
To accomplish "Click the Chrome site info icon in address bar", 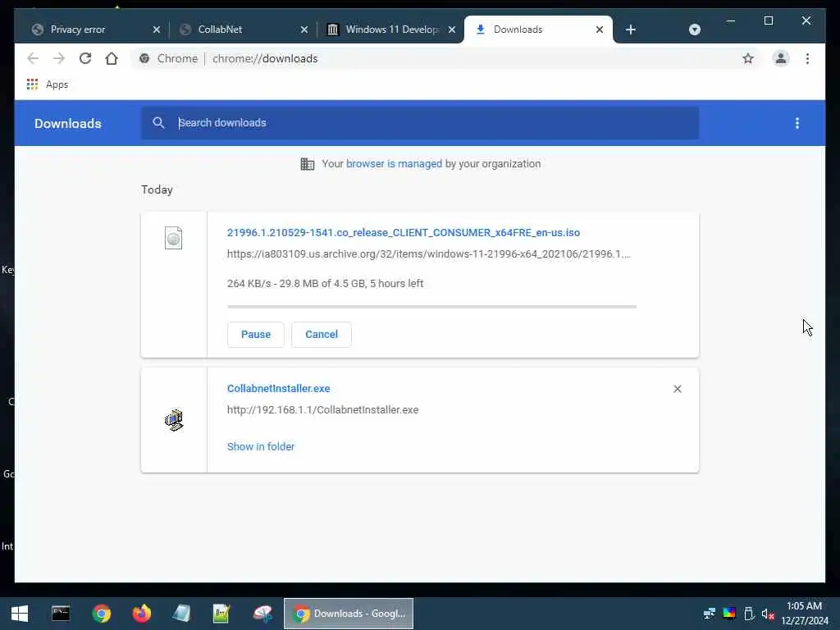I will point(144,58).
